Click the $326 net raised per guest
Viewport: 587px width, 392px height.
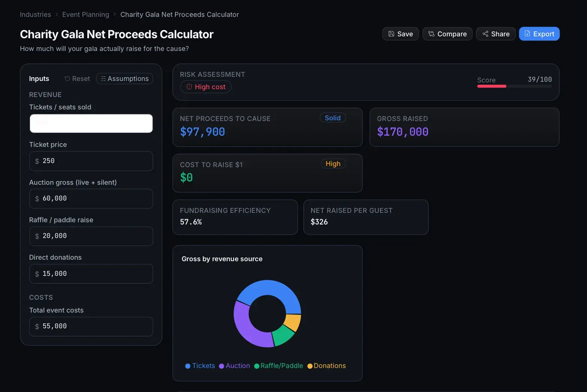[319, 222]
